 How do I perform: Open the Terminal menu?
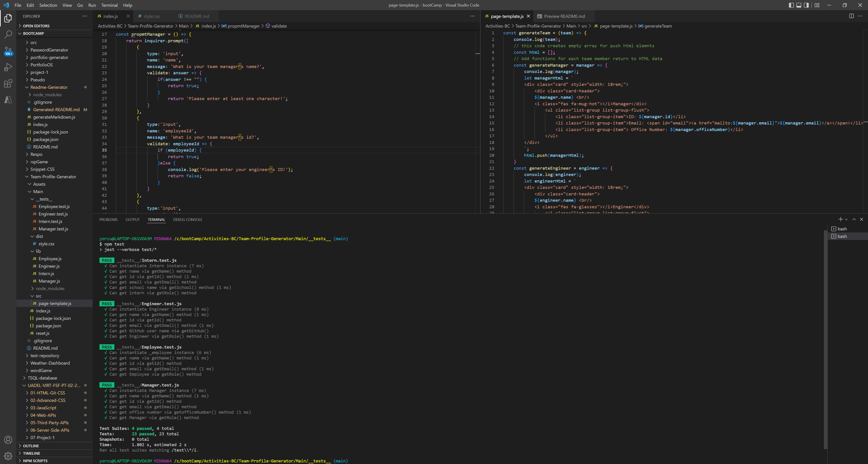point(109,5)
